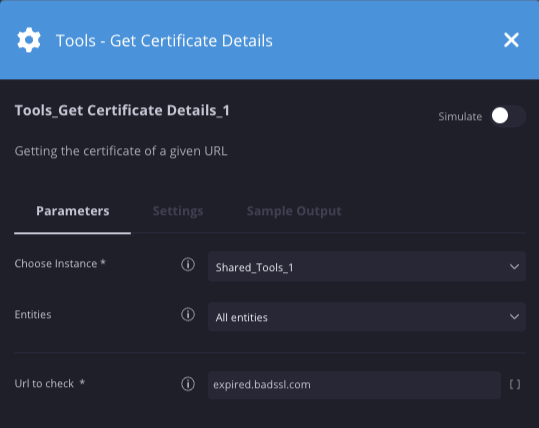Click the Simulate label text
Screen dimensions: 539x428
[x=460, y=117]
